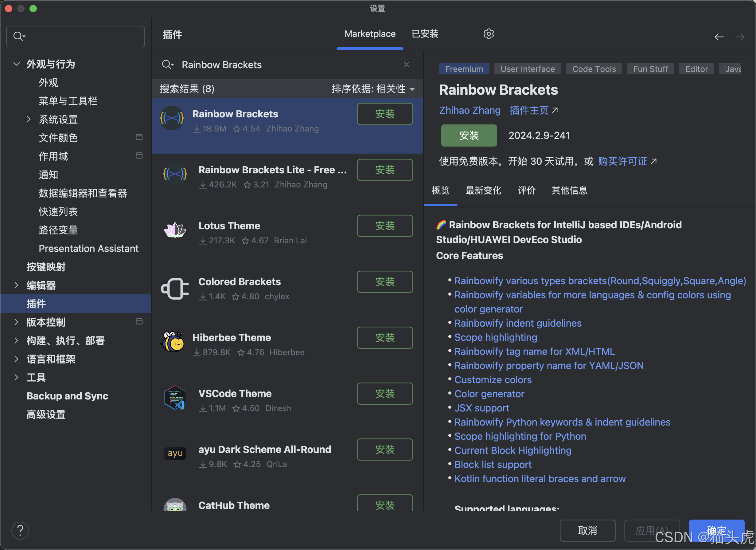Screen dimensions: 756x550
Task: Click the Colored Brackets plugin icon
Action: 175,289
